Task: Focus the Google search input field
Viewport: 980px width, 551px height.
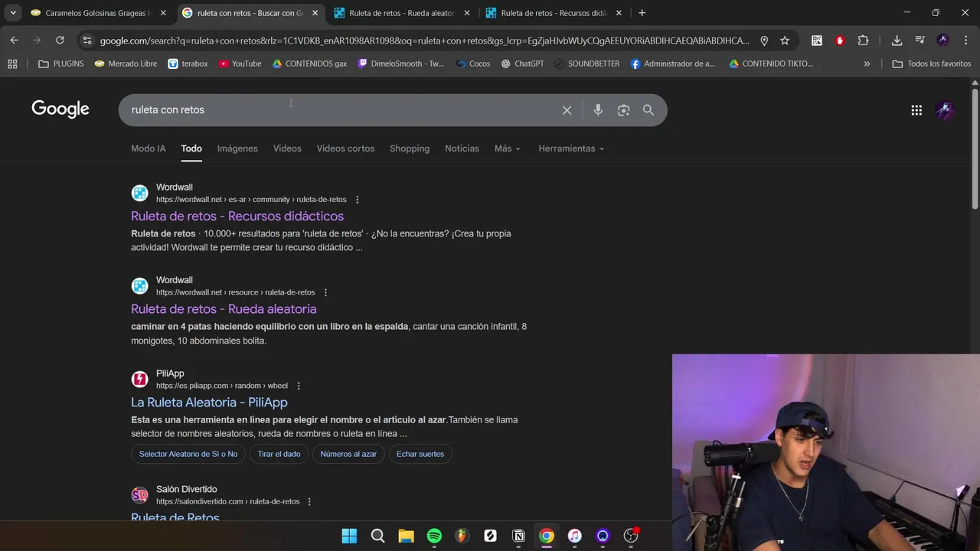Action: (341, 110)
